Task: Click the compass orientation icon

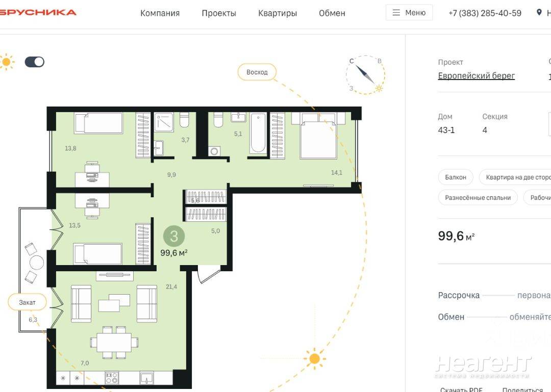Action: (x=365, y=75)
